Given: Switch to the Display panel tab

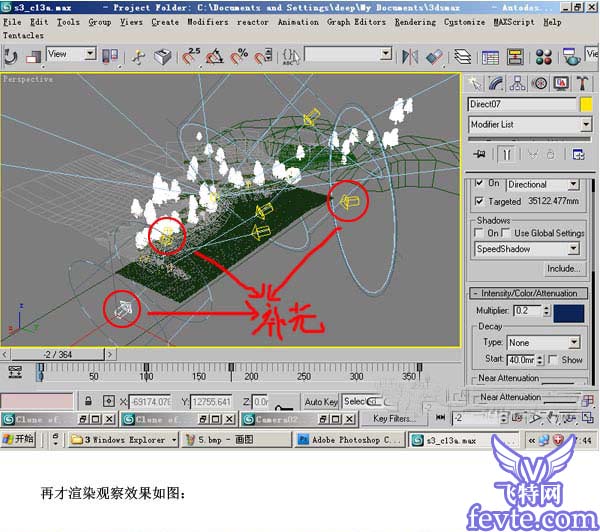Looking at the screenshot, I should pyautogui.click(x=561, y=83).
